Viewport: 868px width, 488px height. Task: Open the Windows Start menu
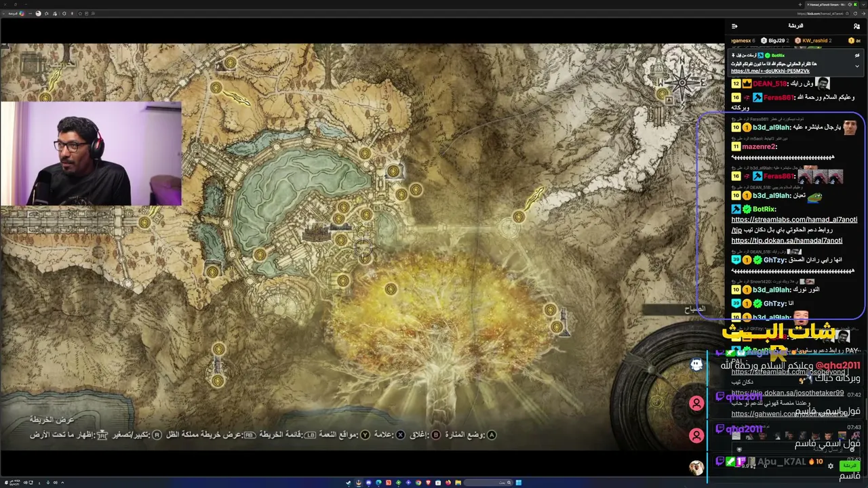(519, 483)
